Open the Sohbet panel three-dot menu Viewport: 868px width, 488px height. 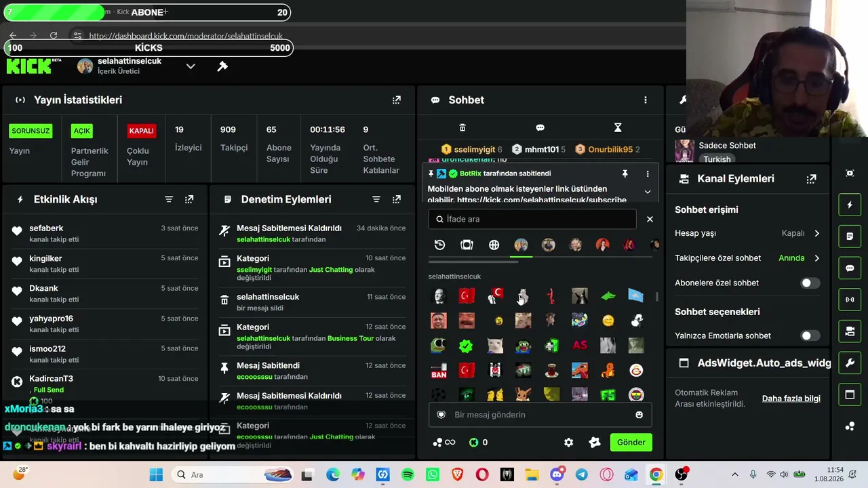pos(645,100)
